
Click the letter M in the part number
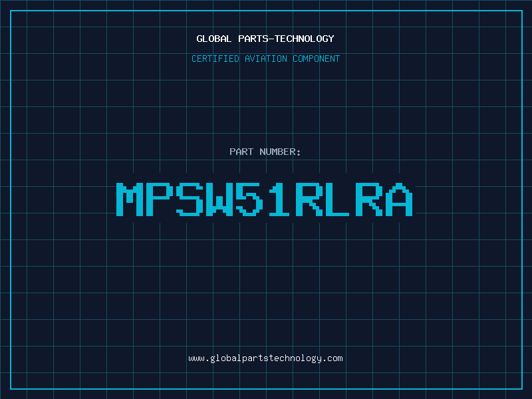coord(131,199)
